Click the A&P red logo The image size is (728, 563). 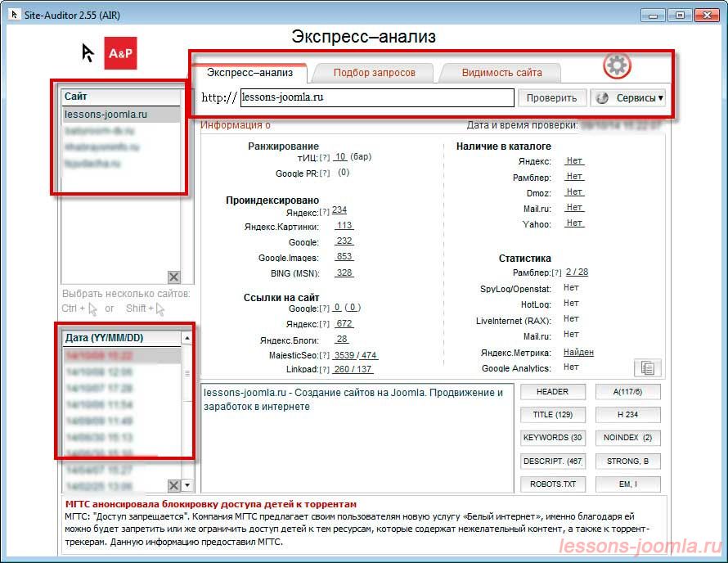pyautogui.click(x=120, y=53)
